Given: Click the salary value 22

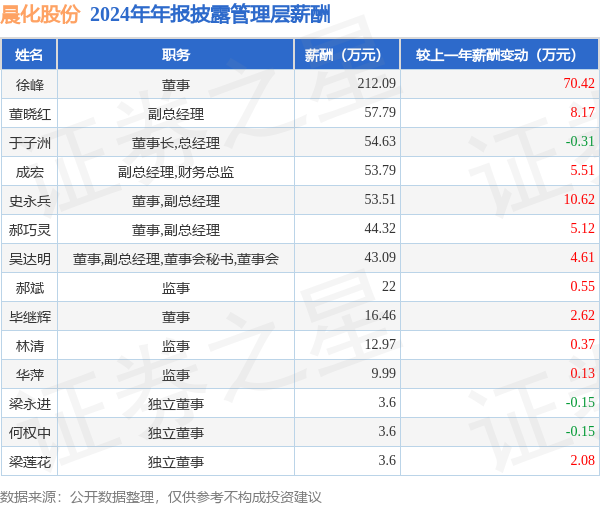Looking at the screenshot, I should point(389,287).
